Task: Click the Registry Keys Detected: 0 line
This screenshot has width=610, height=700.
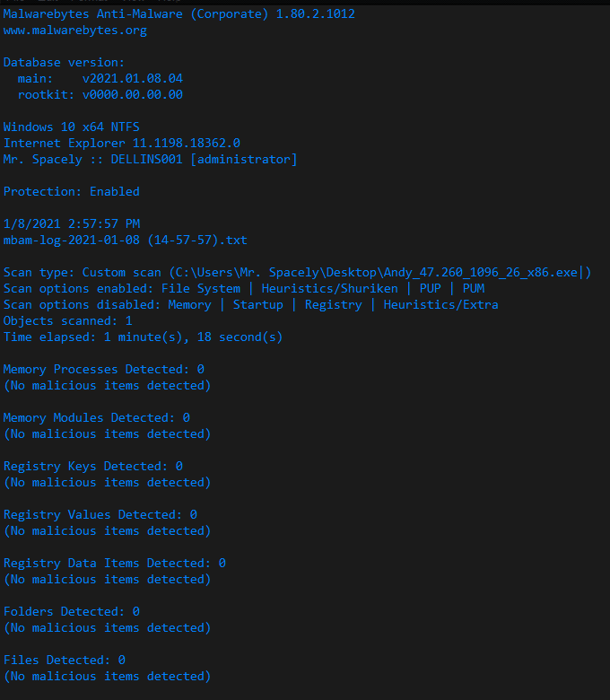Action: (x=92, y=466)
